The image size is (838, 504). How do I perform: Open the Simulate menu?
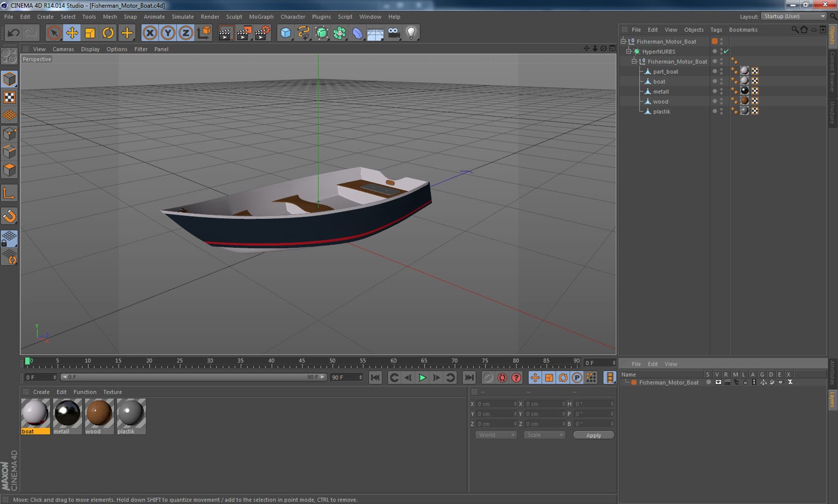click(x=182, y=17)
